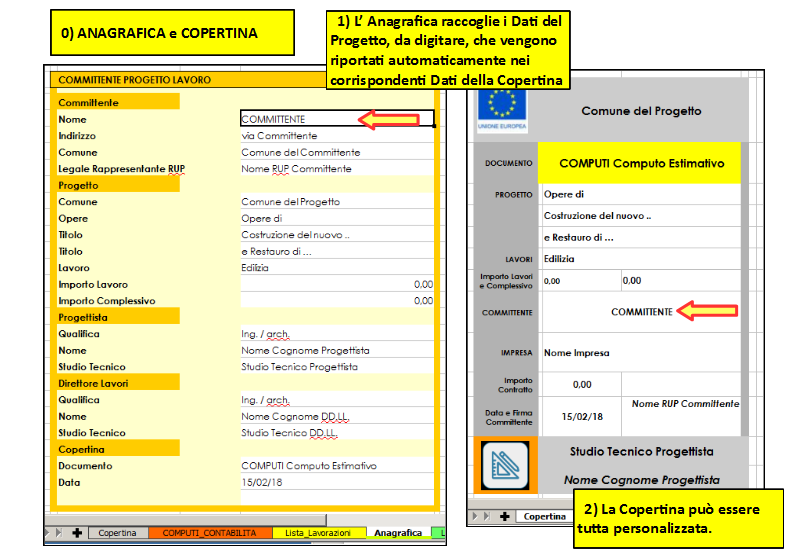
Task: Select the drafting triangle logo image
Action: [505, 465]
